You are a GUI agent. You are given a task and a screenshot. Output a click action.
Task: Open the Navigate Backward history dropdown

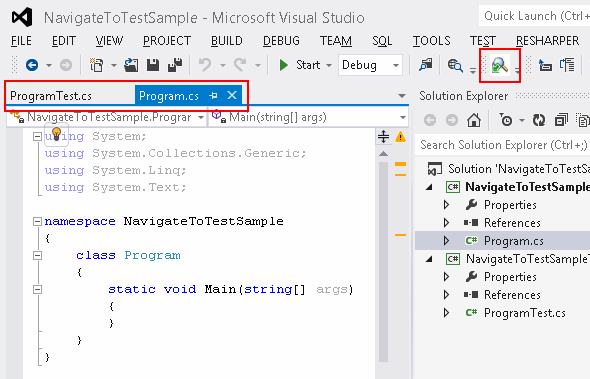click(49, 65)
